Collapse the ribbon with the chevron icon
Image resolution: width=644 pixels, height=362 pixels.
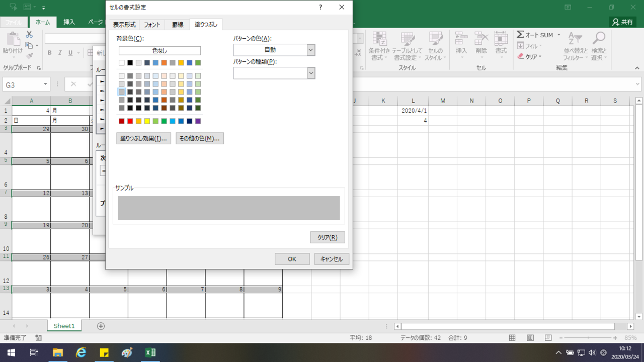[637, 68]
